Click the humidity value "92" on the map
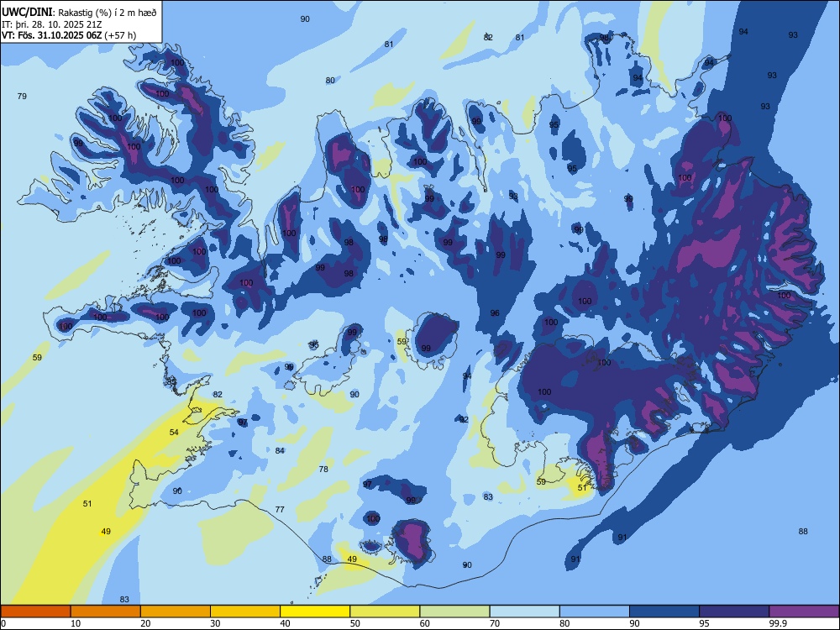Viewport: 840px width, 630px height. [x=464, y=419]
